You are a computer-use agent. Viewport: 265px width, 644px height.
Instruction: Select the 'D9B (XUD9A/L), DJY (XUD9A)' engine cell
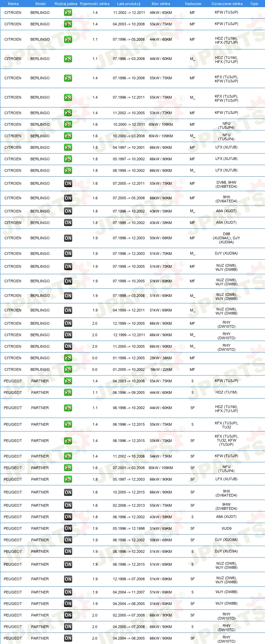point(227,238)
